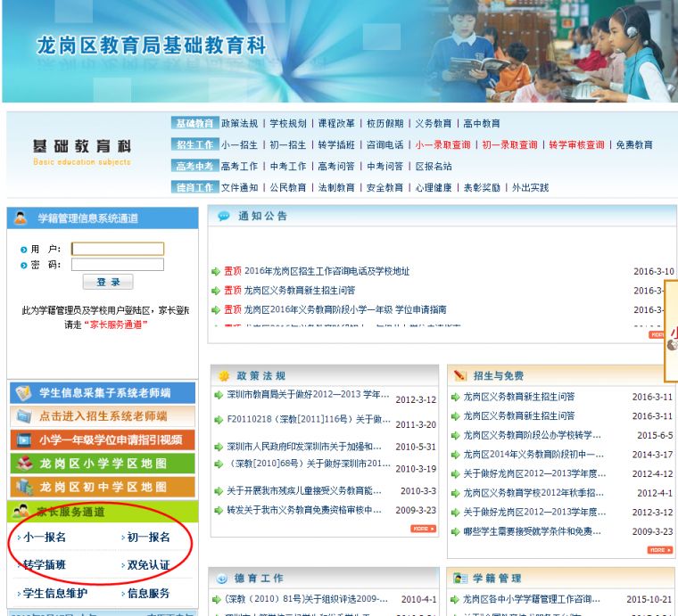
Task: Open 龙岗区义务教育阶段公办学校转学 item
Action: tap(532, 435)
